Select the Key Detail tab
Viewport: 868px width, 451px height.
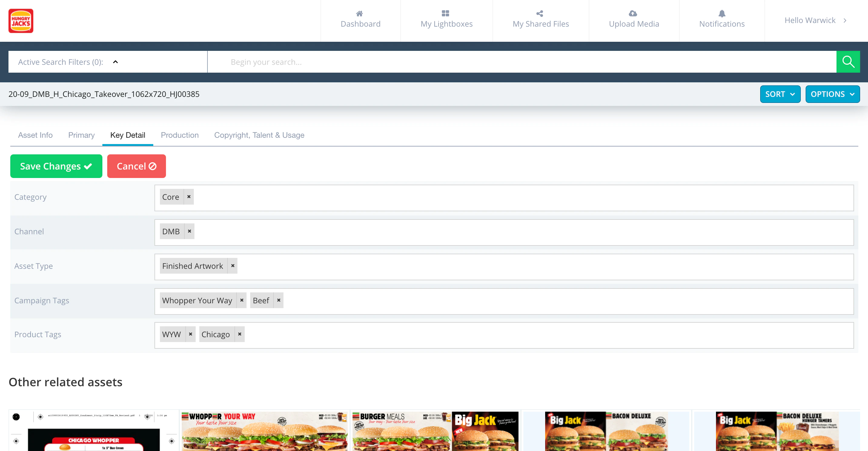coord(128,135)
